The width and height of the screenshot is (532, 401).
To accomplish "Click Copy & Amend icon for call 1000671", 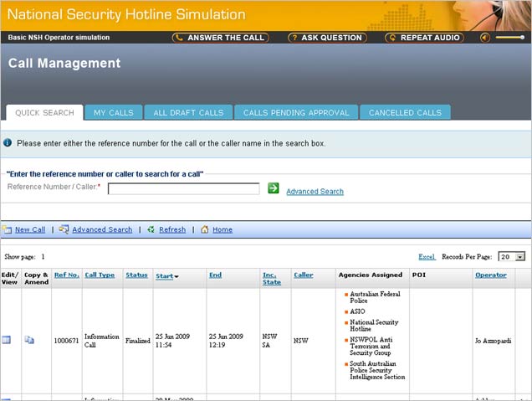I will tap(29, 340).
